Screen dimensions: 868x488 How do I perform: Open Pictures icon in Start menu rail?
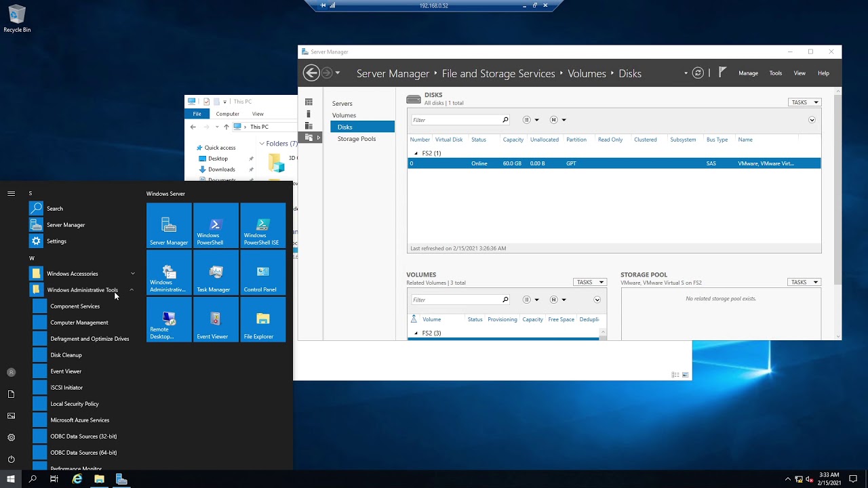(11, 415)
